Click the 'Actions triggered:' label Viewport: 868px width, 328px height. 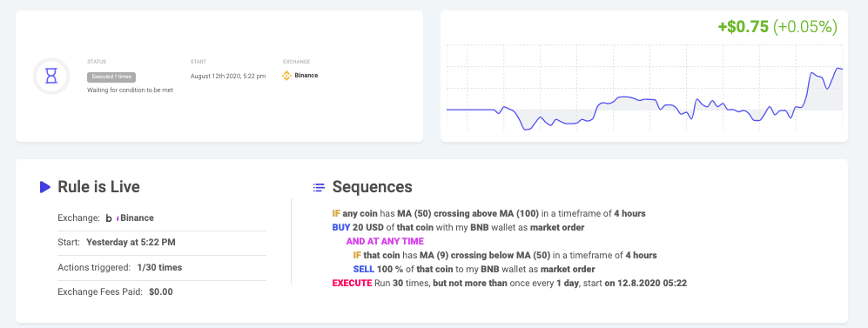click(x=94, y=267)
